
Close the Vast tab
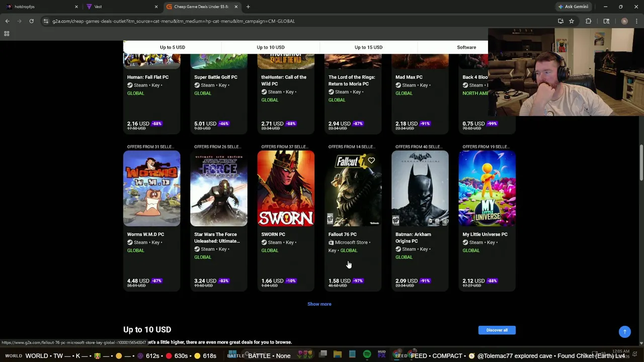[x=156, y=7]
